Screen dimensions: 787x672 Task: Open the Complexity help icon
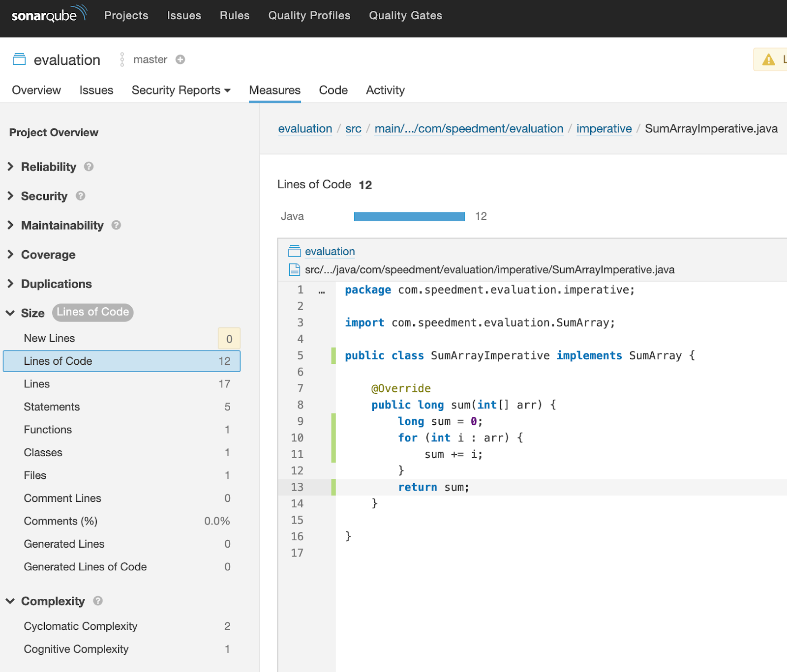97,601
